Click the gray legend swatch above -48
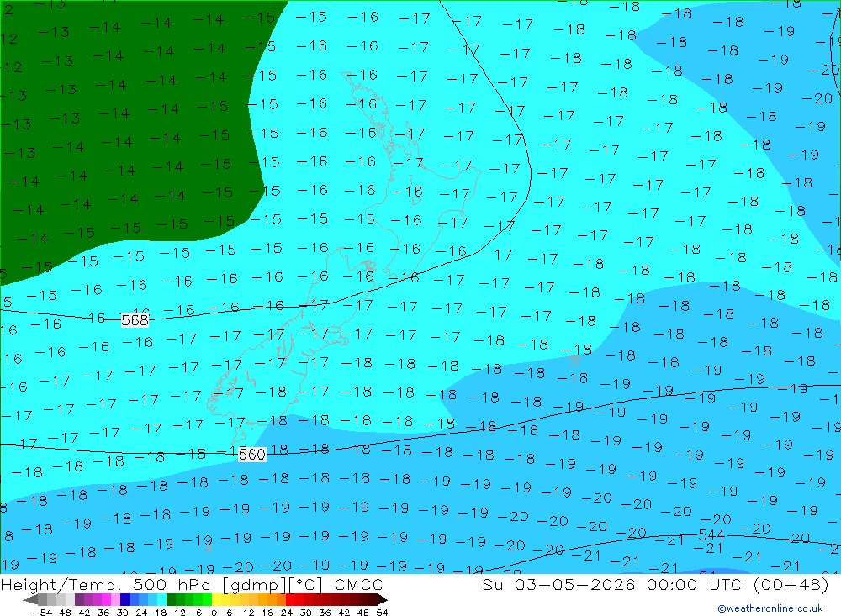 pyautogui.click(x=61, y=600)
